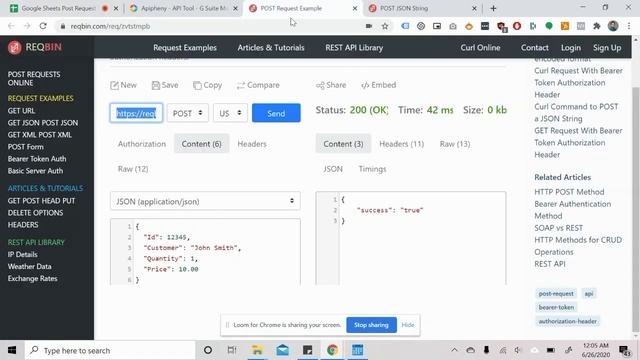Open the JSON (application/json) content type dropdown
Image resolution: width=640 pixels, height=360 pixels.
pos(205,201)
